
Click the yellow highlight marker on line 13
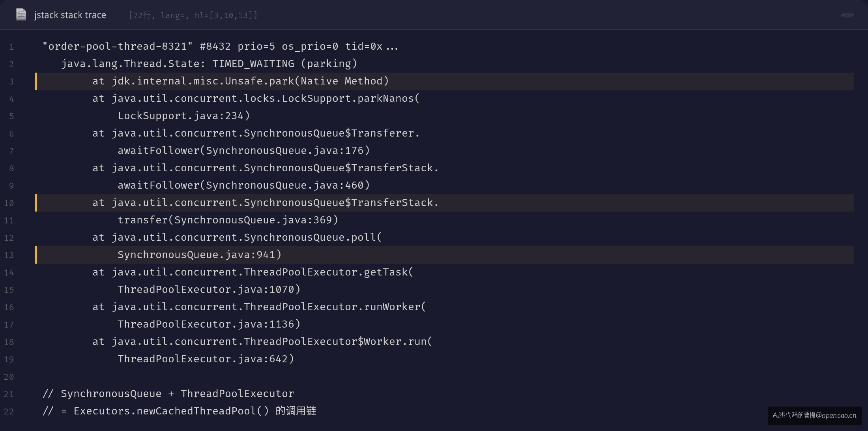36,255
